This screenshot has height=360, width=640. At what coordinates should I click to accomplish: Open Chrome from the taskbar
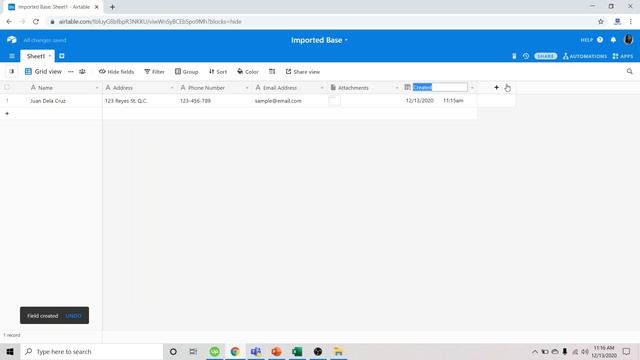235,351
